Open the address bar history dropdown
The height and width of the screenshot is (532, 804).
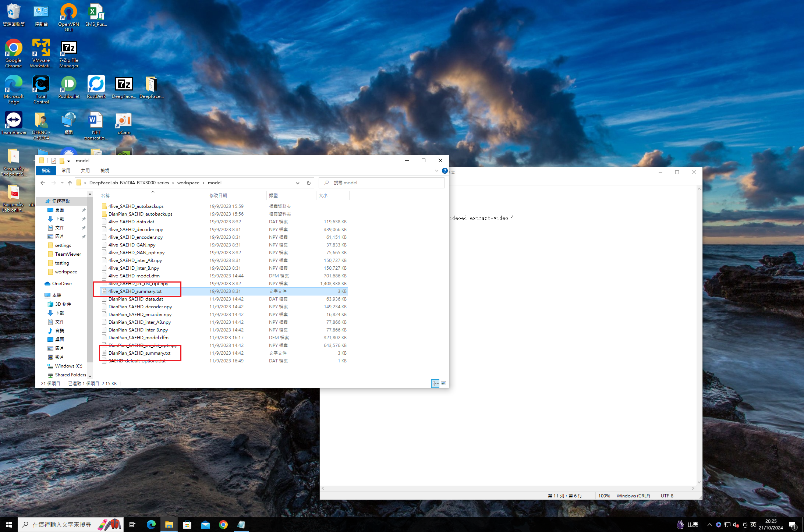coord(297,183)
